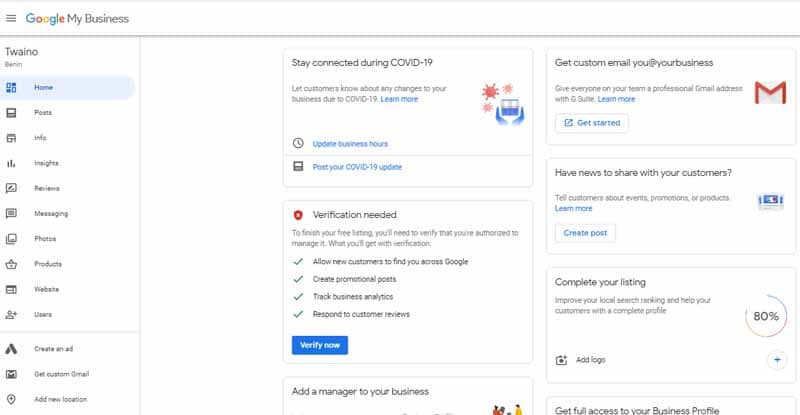Click the post icon for COVID-19 update
Image resolution: width=800 pixels, height=415 pixels.
tap(298, 166)
